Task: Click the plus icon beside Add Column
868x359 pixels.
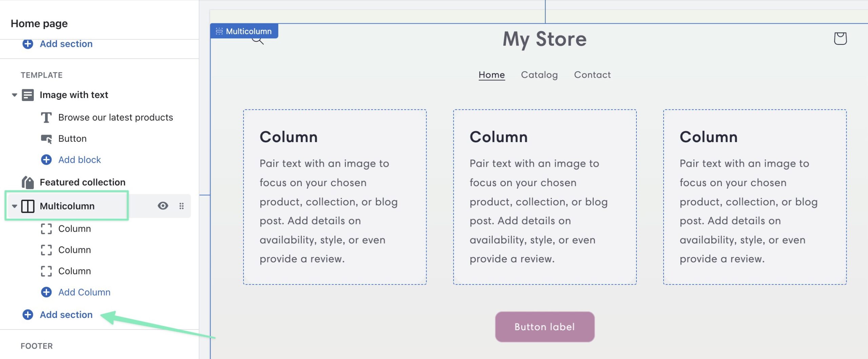Action: click(46, 292)
